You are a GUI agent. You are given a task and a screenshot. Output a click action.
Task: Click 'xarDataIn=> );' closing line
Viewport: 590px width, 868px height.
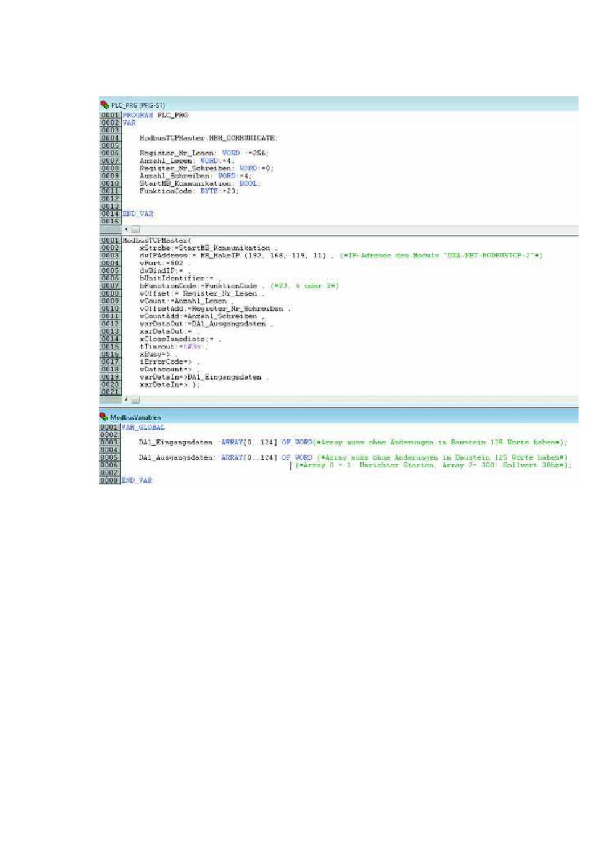[170, 385]
